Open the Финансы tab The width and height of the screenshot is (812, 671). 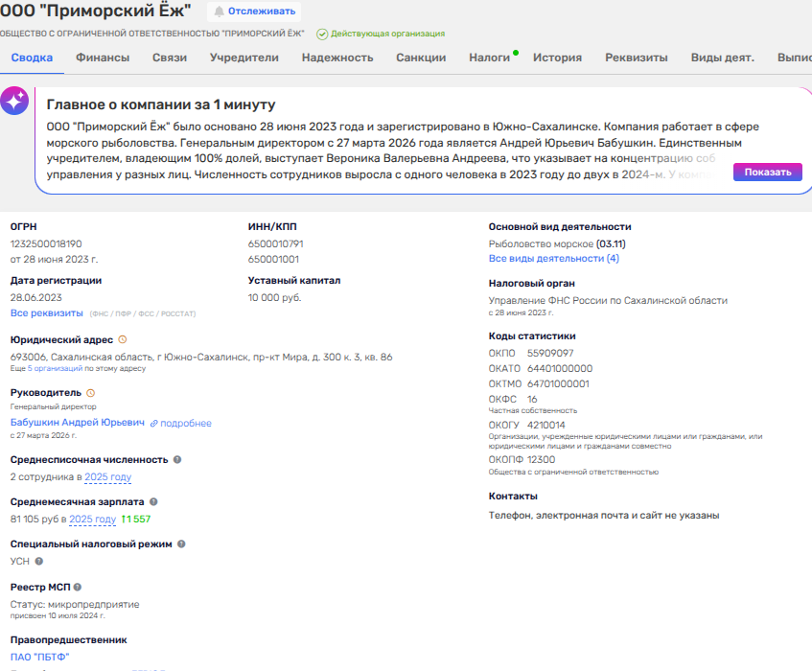(x=103, y=58)
